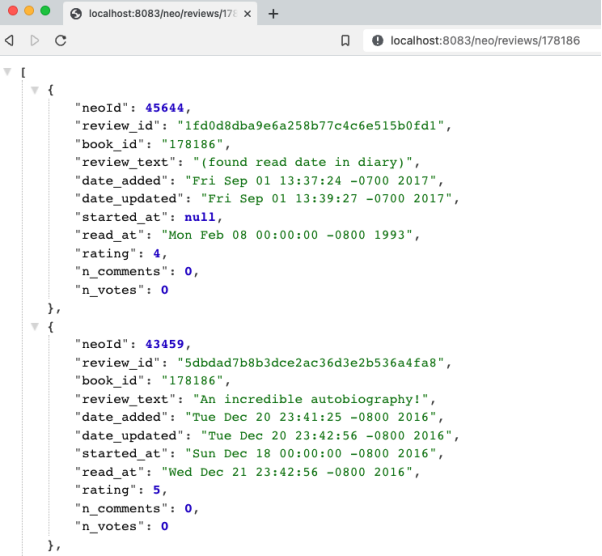Open a new tab with the plus button
Screen dimensions: 602x556
tap(273, 14)
